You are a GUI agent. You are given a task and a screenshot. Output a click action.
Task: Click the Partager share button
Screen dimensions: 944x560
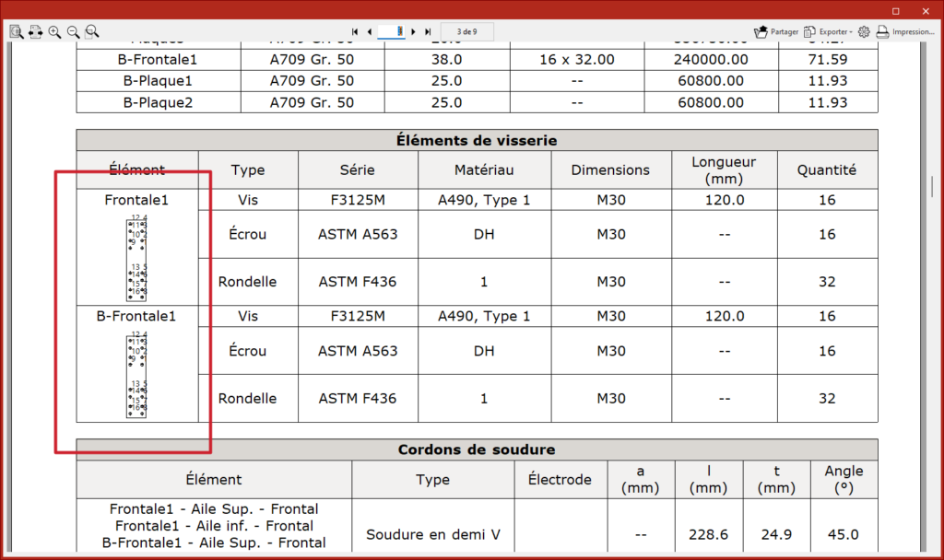click(x=776, y=32)
